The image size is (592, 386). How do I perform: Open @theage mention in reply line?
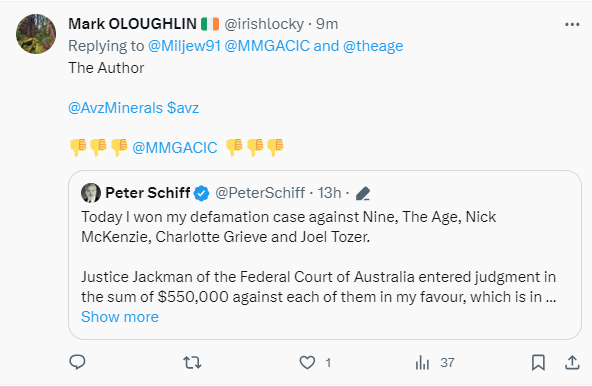coord(373,46)
